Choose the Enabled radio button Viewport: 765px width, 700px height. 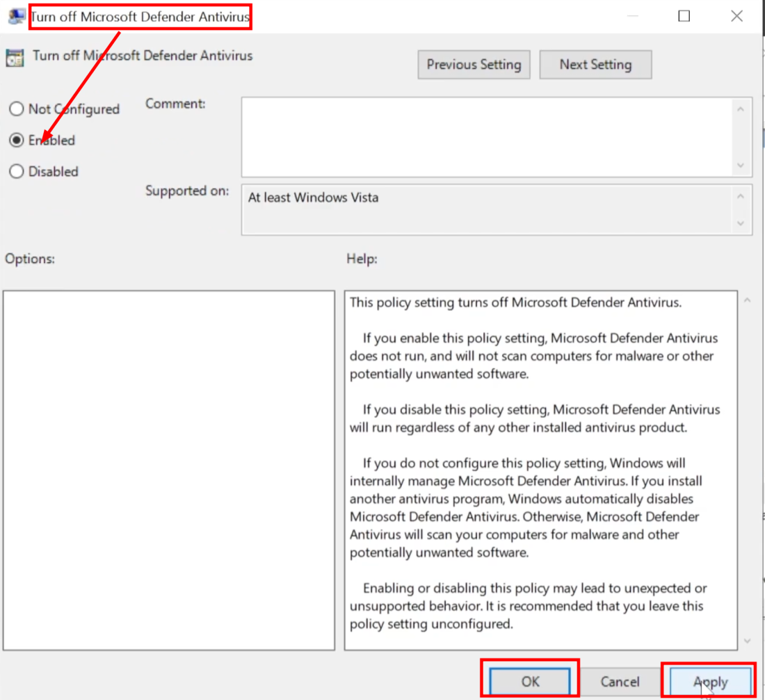pos(17,141)
